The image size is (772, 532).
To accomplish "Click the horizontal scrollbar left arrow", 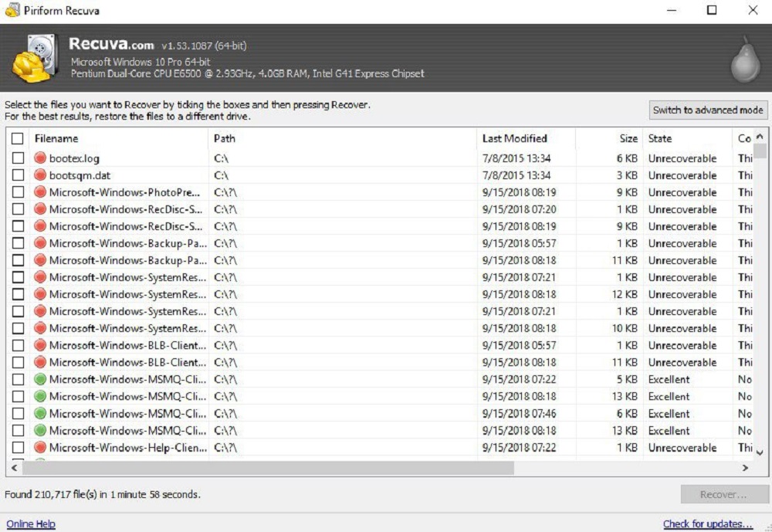I will coord(14,467).
